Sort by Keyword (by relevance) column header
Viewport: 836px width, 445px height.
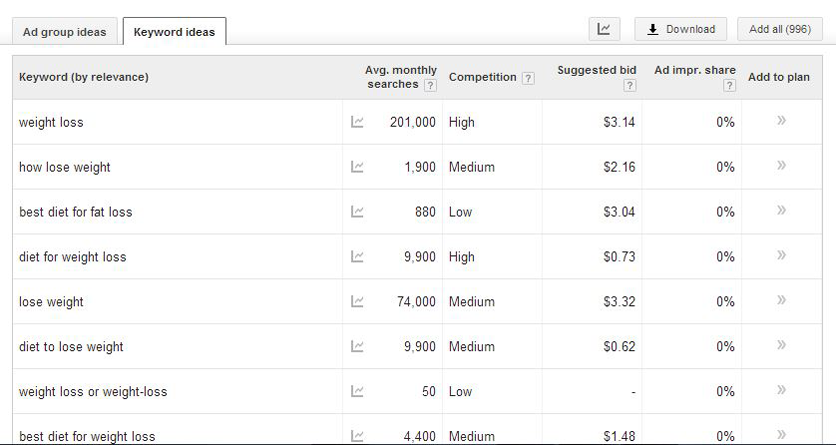click(x=83, y=77)
